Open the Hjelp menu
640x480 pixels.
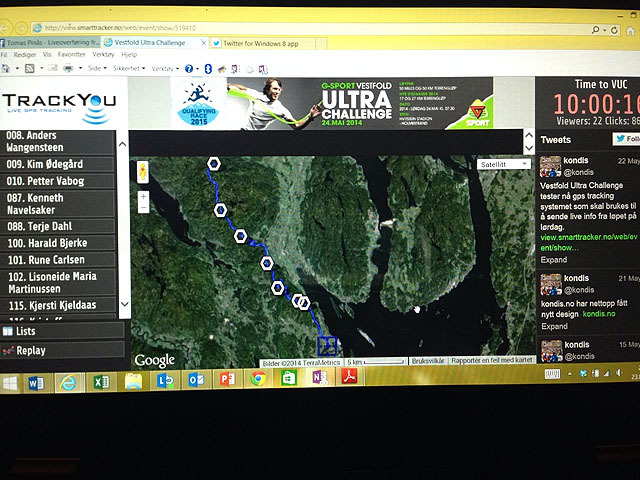pos(129,54)
